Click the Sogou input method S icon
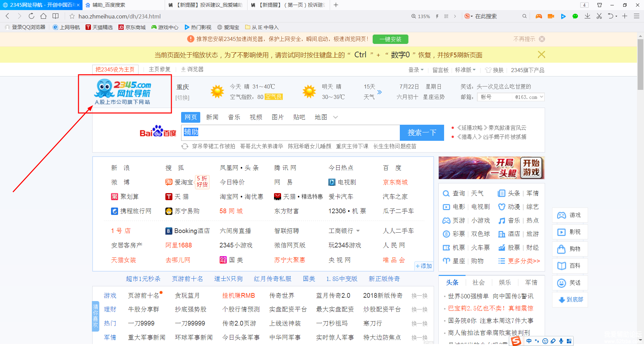Image resolution: width=644 pixels, height=346 pixels. [516, 341]
